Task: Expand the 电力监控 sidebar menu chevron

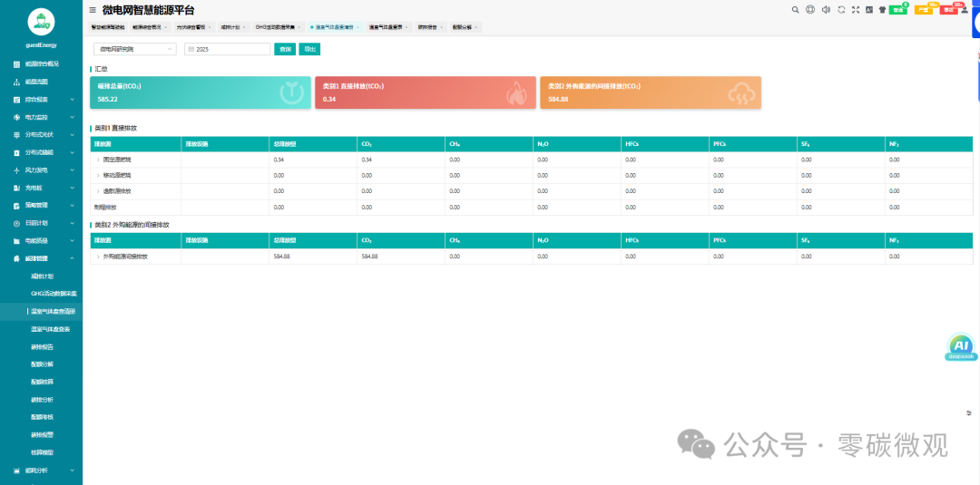Action: tap(73, 117)
